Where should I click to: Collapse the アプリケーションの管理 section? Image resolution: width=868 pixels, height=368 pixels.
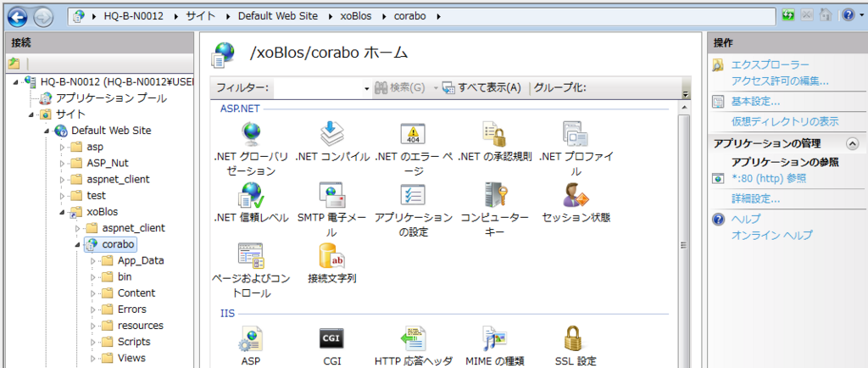click(853, 144)
